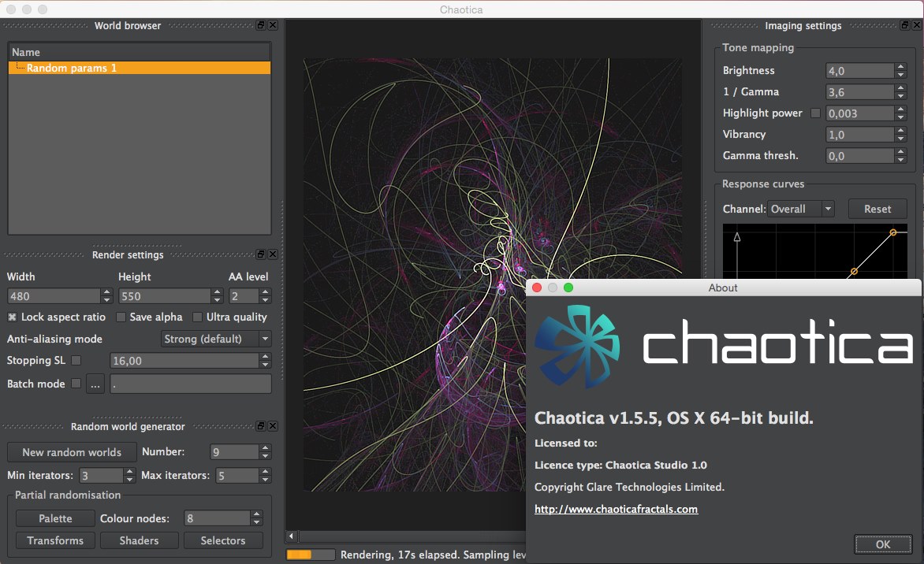The height and width of the screenshot is (564, 924).
Task: Enable Ultra quality checkbox
Action: (x=197, y=317)
